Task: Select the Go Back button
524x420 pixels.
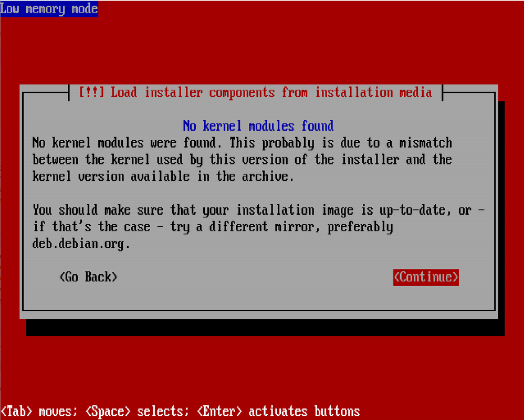Action: click(89, 277)
